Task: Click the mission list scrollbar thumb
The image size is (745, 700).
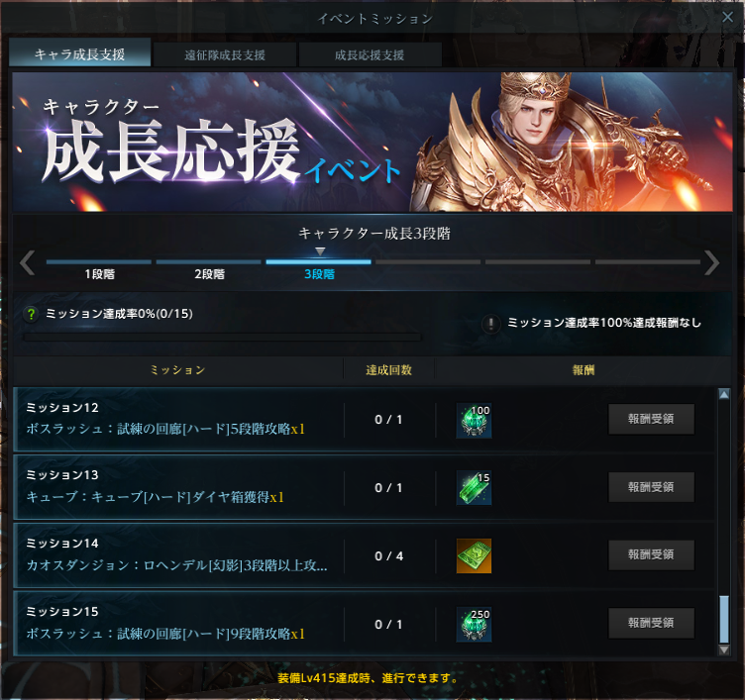Action: coord(724,619)
